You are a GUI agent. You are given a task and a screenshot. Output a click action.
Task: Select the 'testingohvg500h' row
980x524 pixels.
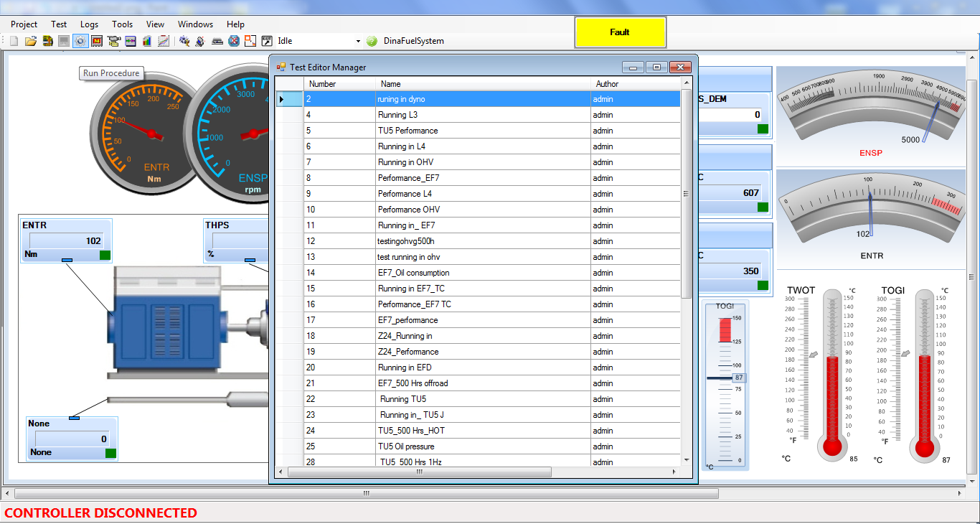(x=478, y=241)
